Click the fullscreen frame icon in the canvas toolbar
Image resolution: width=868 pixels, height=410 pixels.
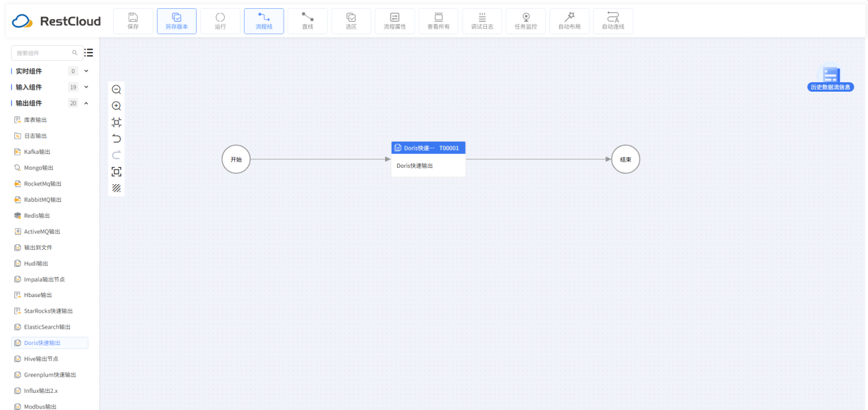click(116, 172)
